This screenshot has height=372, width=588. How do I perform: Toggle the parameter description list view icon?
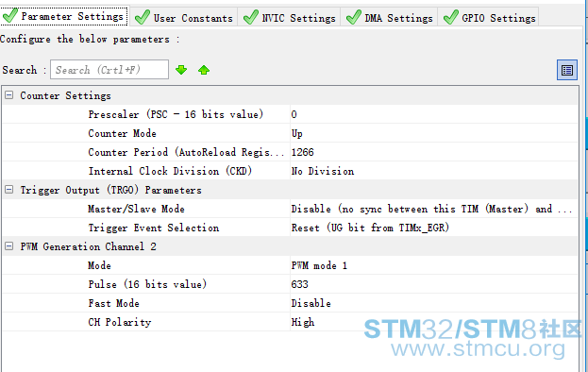click(x=567, y=70)
